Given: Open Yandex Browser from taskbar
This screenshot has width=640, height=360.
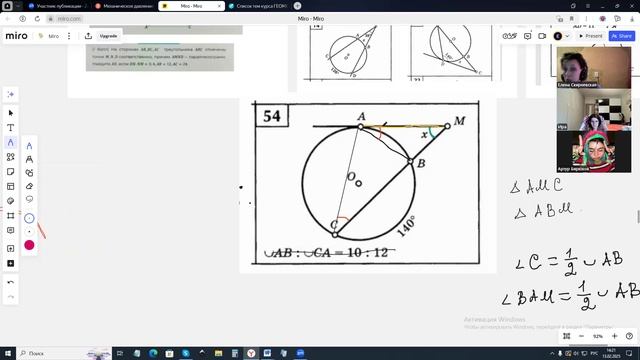Looking at the screenshot, I should tap(251, 353).
